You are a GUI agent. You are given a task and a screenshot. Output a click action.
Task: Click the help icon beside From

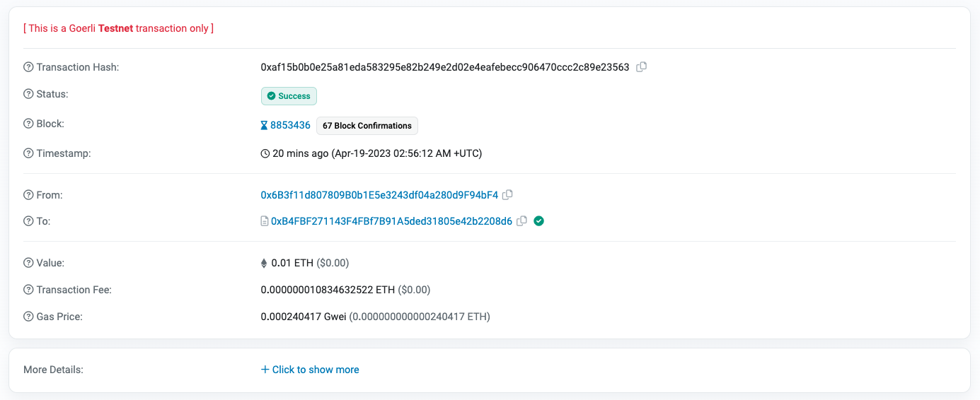point(28,195)
